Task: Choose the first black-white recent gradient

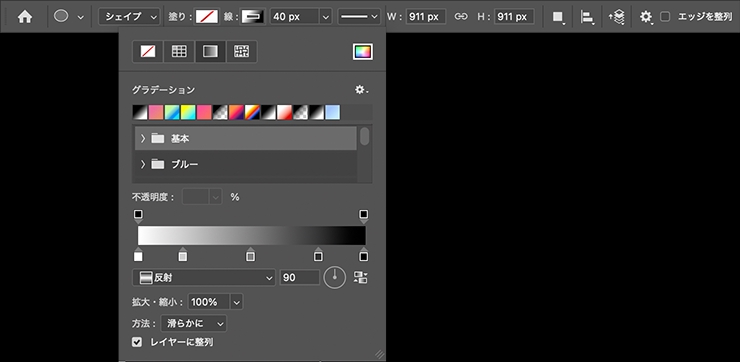Action: tap(140, 112)
